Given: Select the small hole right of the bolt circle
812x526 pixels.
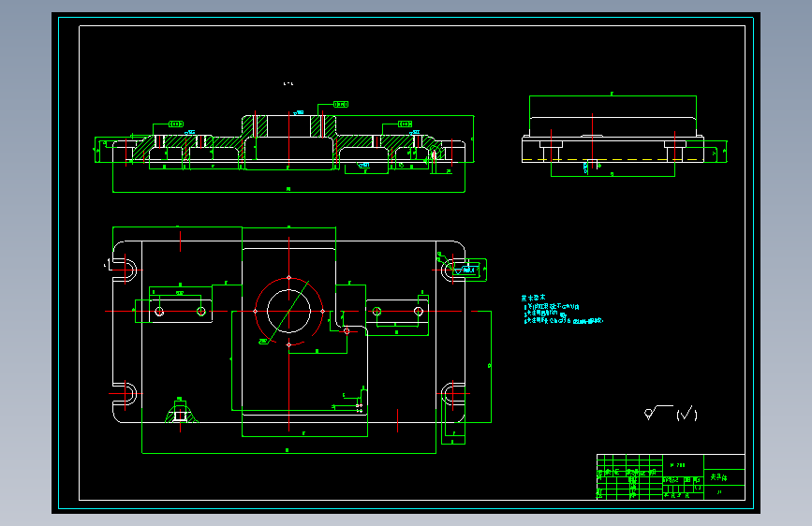Looking at the screenshot, I should click(x=347, y=330).
